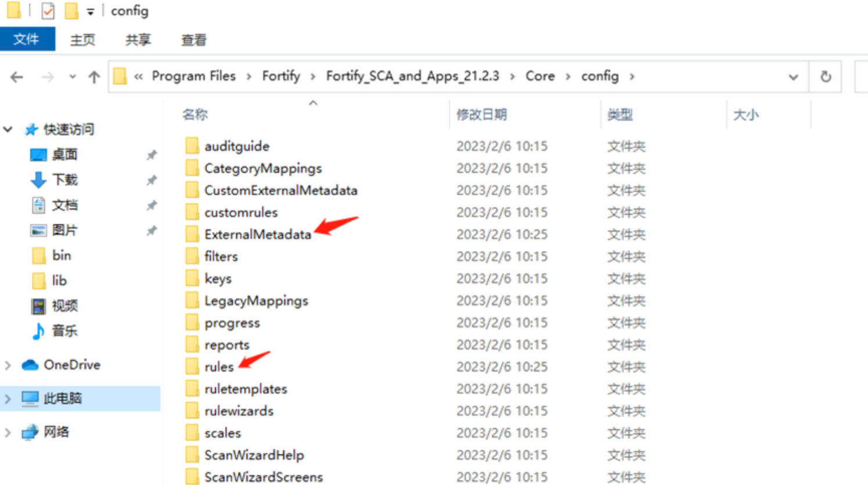This screenshot has width=868, height=485.
Task: Open 音乐 in the navigation pane
Action: (64, 331)
